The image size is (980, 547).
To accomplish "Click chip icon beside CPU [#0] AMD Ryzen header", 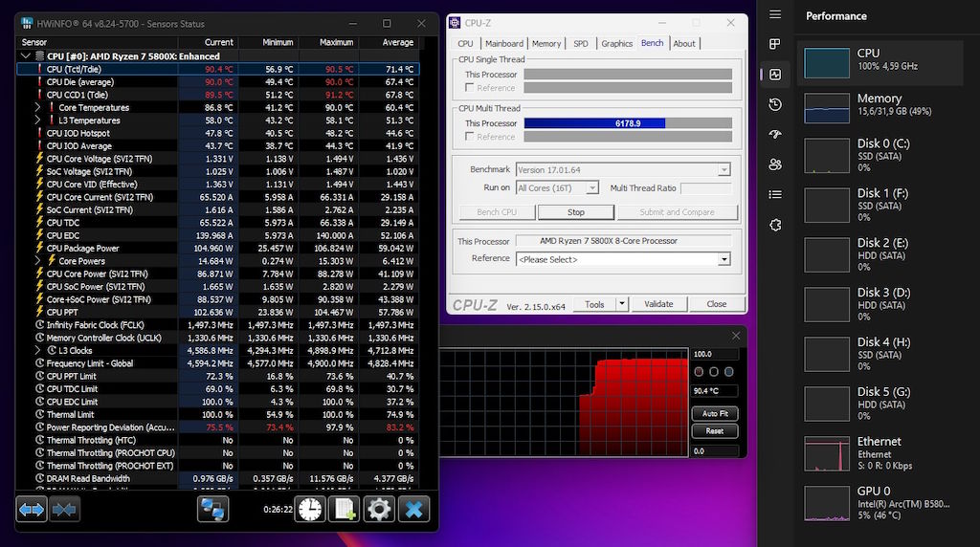I will 40,56.
